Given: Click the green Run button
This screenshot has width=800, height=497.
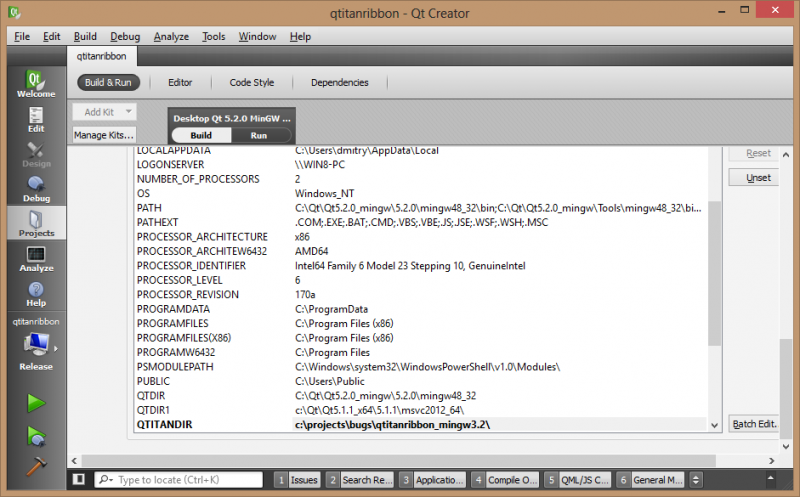Looking at the screenshot, I should click(x=36, y=403).
